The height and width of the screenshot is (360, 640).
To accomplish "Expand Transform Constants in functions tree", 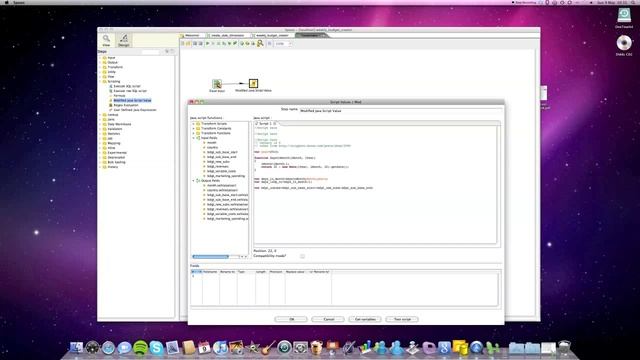I will pyautogui.click(x=193, y=129).
